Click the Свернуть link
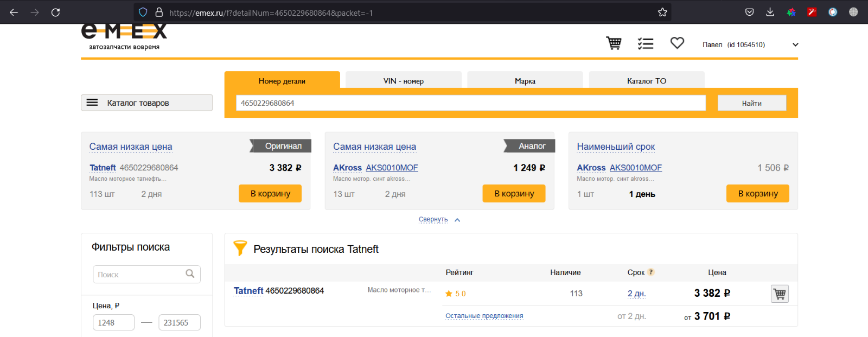 pyautogui.click(x=433, y=219)
